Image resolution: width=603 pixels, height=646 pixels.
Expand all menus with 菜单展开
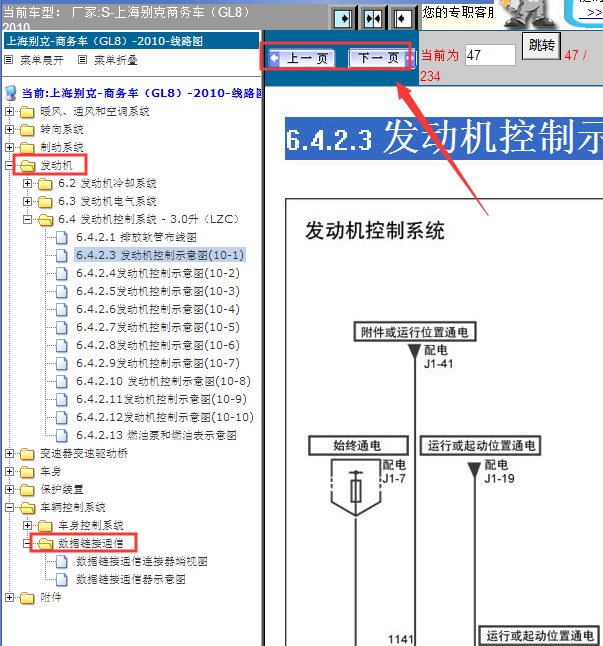point(42,61)
